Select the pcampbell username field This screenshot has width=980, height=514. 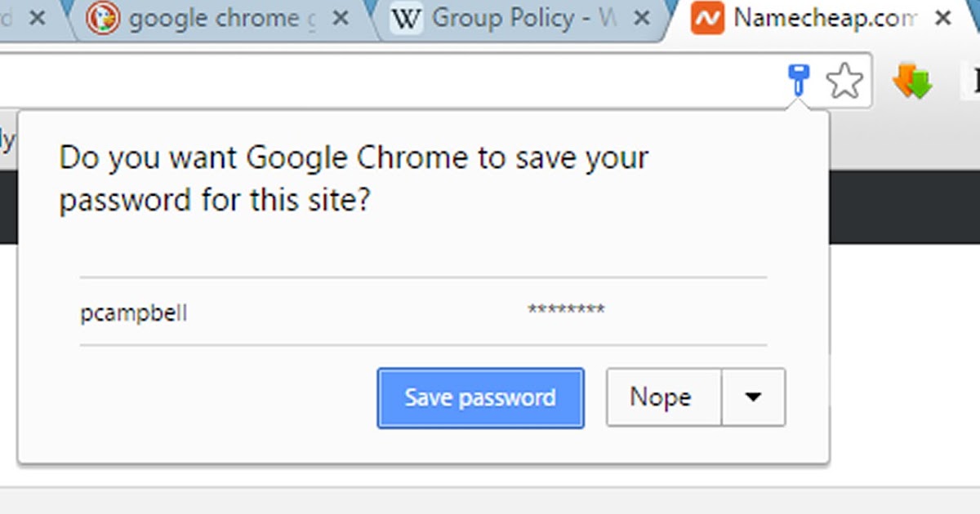133,311
